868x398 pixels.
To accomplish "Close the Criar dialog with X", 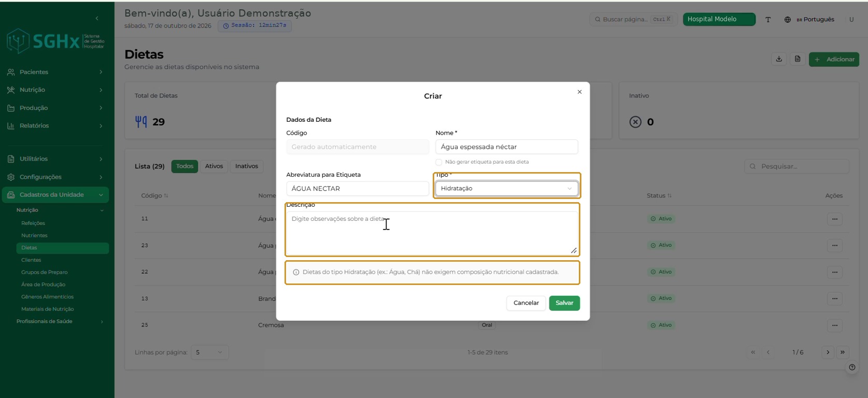I will (579, 92).
